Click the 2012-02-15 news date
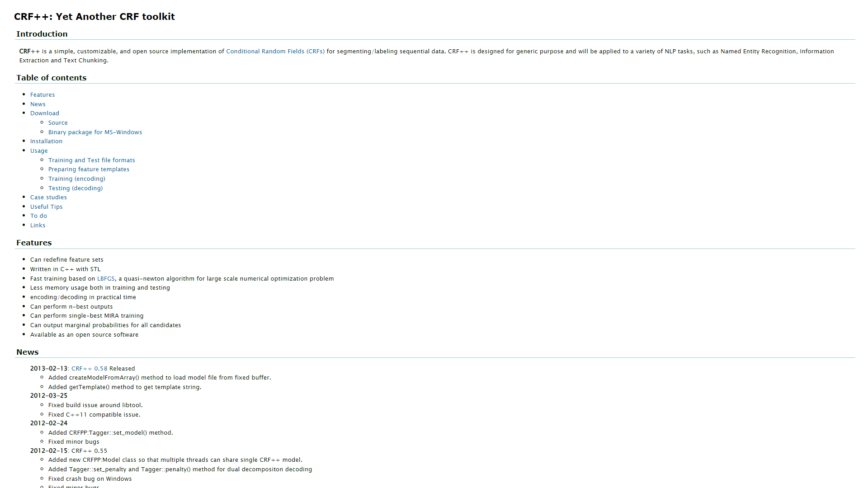 [49, 451]
